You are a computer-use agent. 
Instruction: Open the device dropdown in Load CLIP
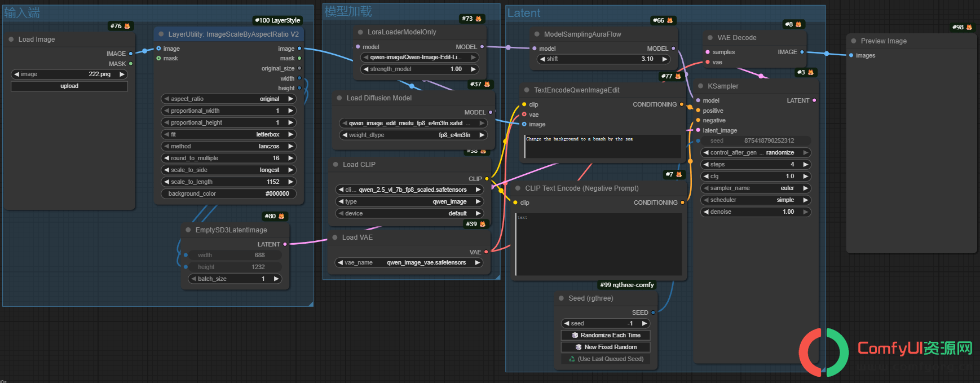(x=409, y=214)
